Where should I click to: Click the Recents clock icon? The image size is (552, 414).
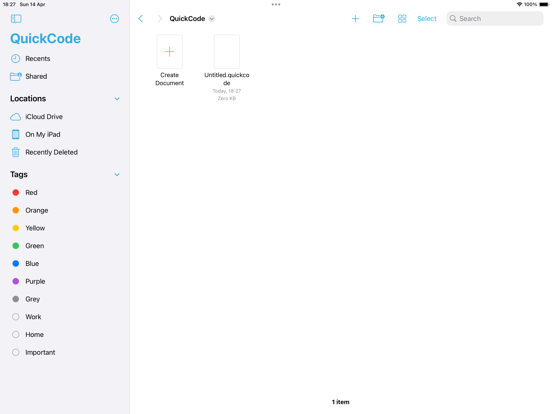tap(15, 58)
